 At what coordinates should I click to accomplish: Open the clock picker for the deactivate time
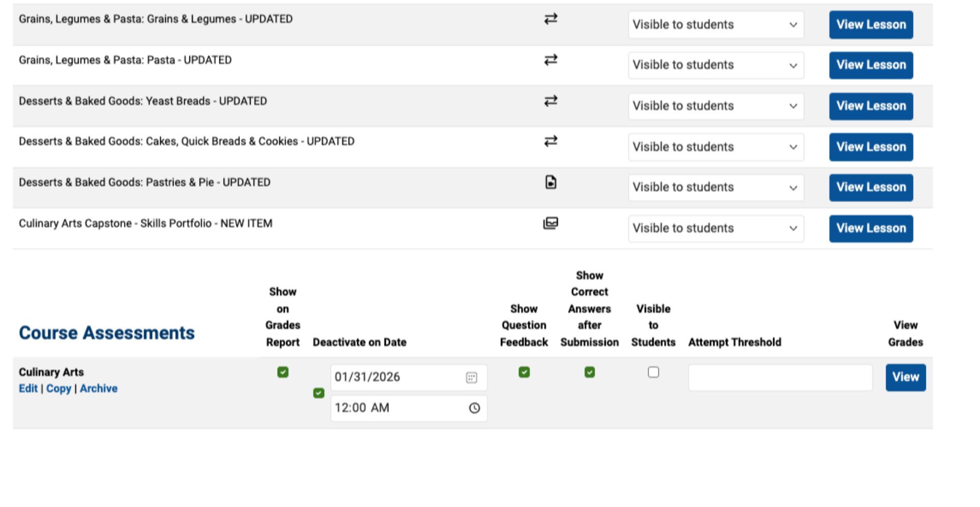(474, 408)
